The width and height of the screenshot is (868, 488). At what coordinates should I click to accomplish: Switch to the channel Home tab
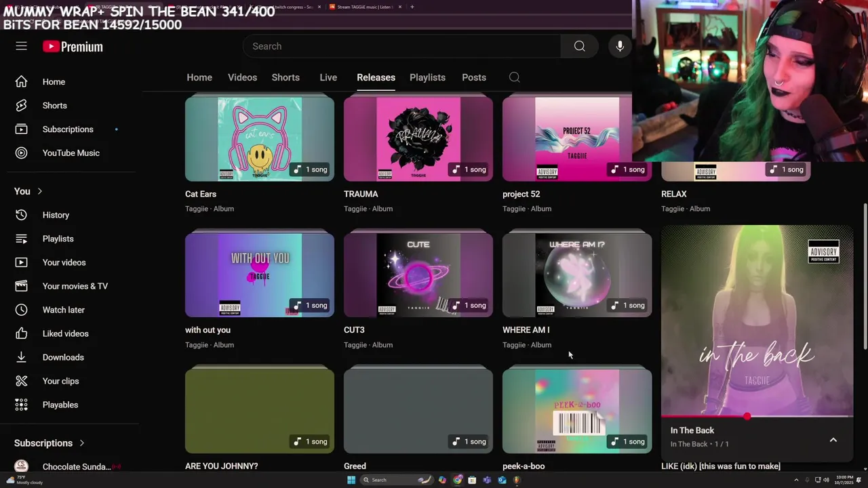(x=199, y=77)
